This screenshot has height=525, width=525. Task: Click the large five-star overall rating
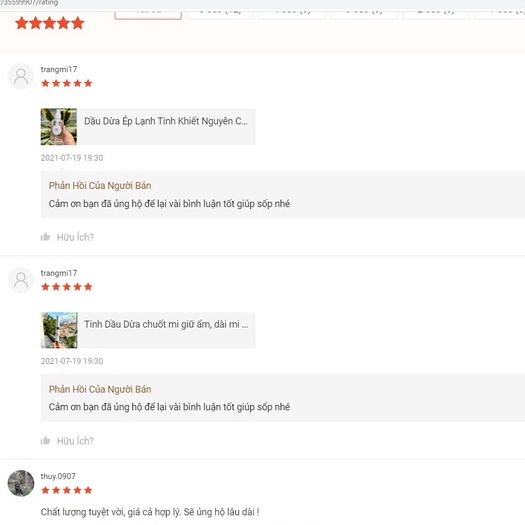pyautogui.click(x=50, y=23)
